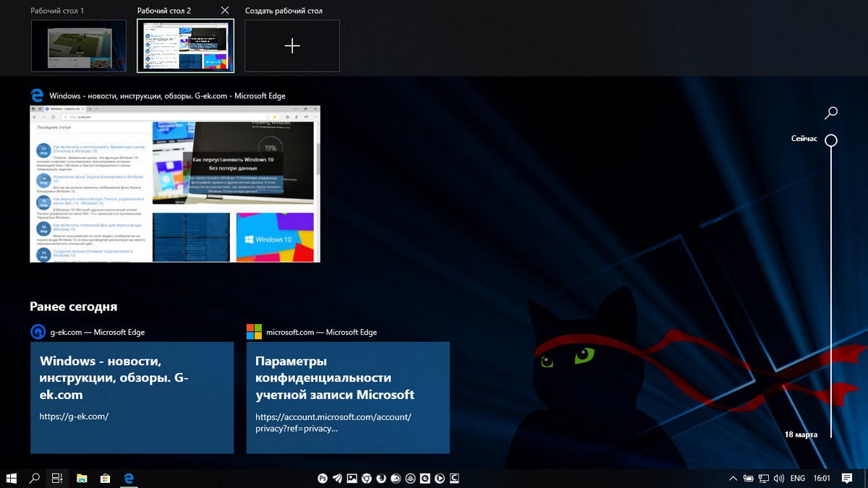Open Windows Start menu
The image size is (868, 488).
tap(12, 478)
